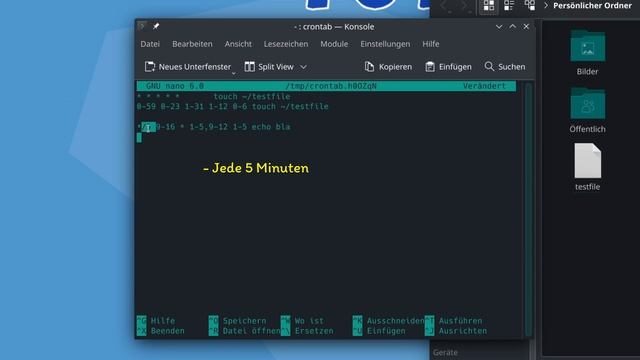Screen dimensions: 640x360
Task: Select the testfile document icon
Action: 587,161
